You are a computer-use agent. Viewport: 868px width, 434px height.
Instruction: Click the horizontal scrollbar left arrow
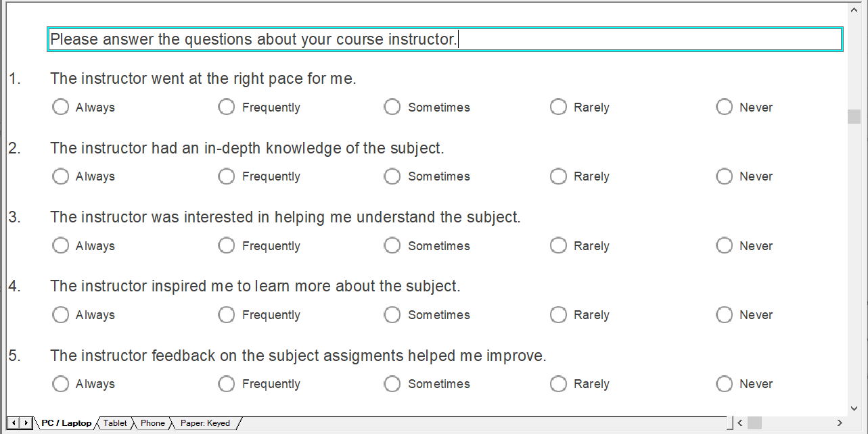point(739,423)
